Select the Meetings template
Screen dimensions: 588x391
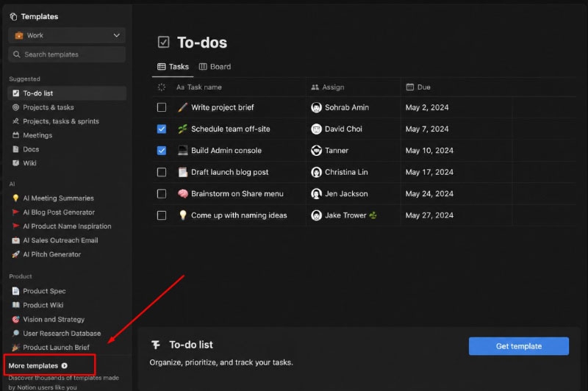coord(67,135)
